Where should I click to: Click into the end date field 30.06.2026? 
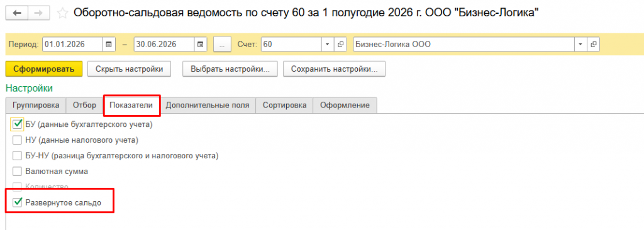(x=164, y=45)
